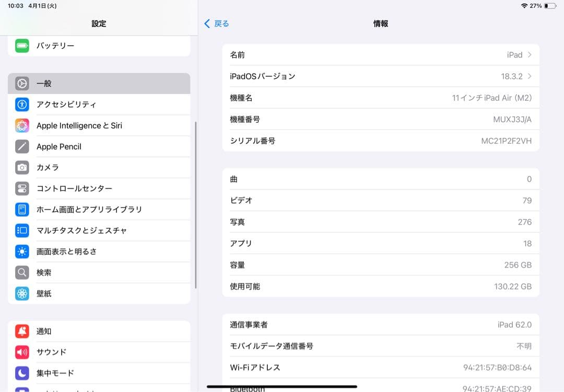
Task: Open the iPadOSバージョン detail chevron
Action: point(531,76)
